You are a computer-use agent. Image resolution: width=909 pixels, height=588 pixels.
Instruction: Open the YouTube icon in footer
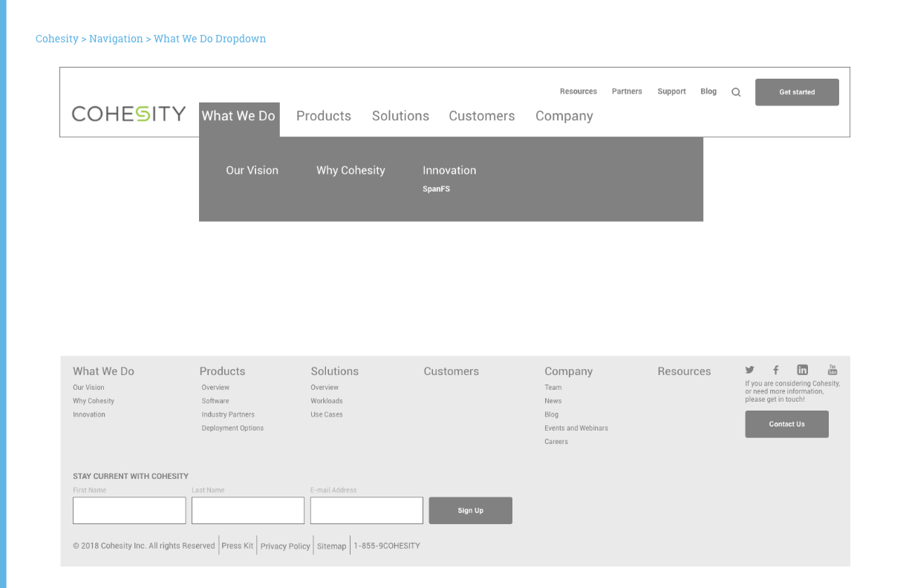coord(833,370)
